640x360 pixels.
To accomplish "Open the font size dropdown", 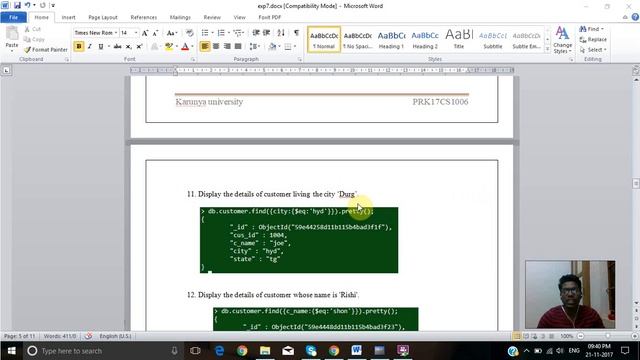I will pyautogui.click(x=136, y=33).
